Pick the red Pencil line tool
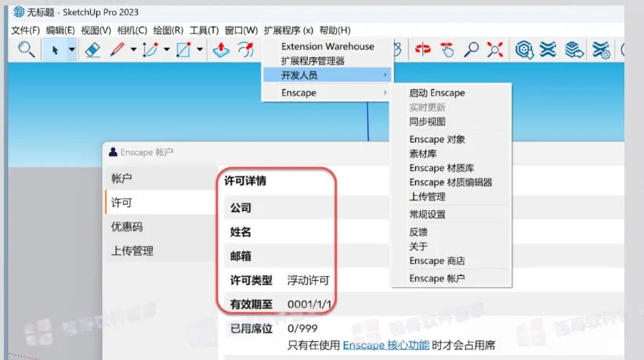 (x=117, y=49)
